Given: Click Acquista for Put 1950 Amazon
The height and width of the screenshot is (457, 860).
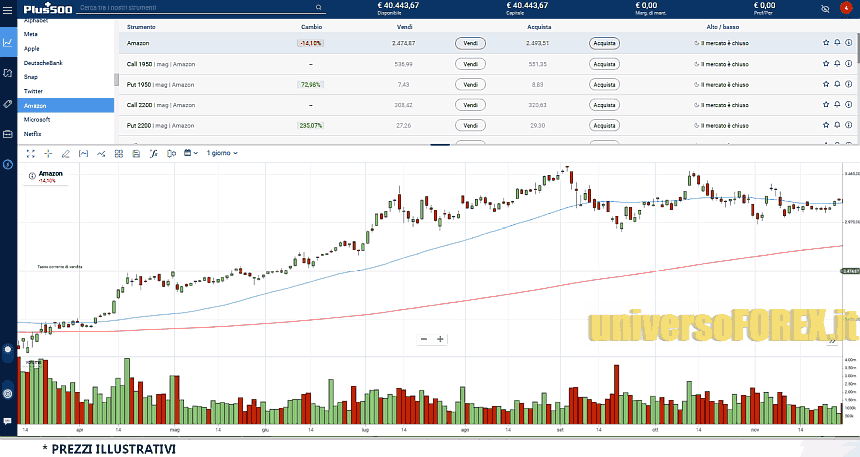Looking at the screenshot, I should tap(604, 84).
